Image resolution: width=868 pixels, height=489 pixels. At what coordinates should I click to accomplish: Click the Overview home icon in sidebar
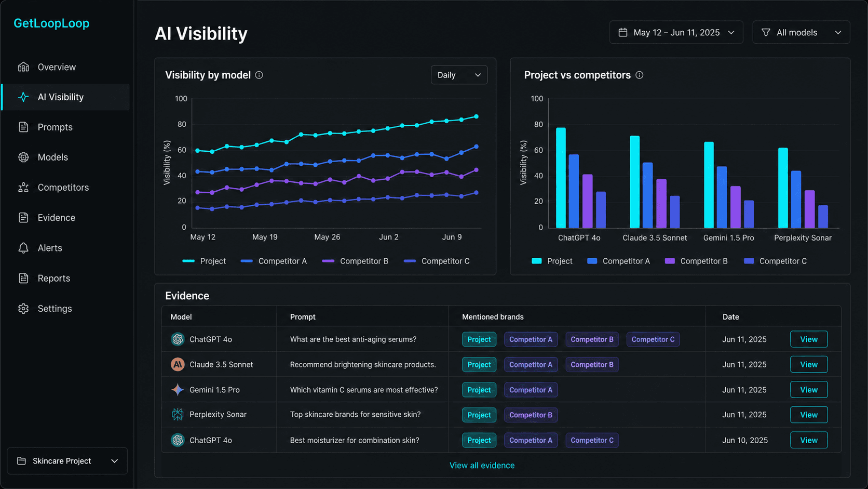[23, 67]
